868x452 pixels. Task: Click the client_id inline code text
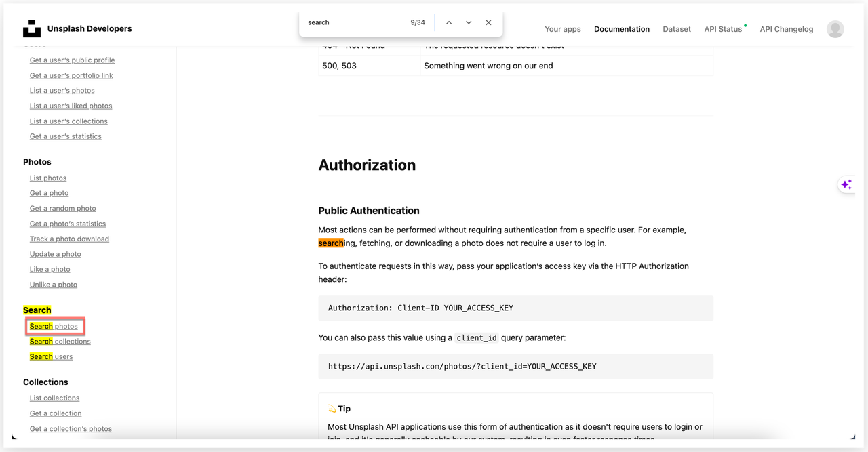point(476,338)
